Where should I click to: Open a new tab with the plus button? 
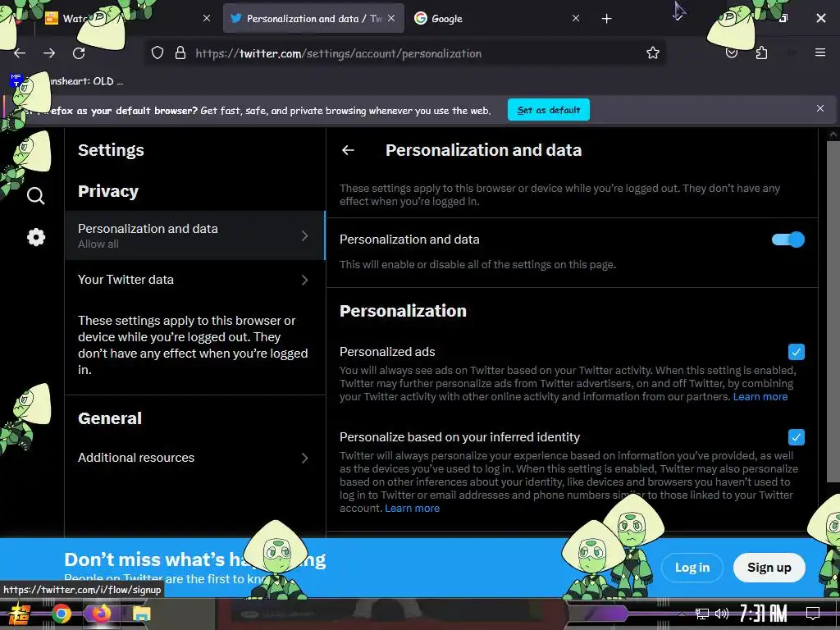point(606,19)
